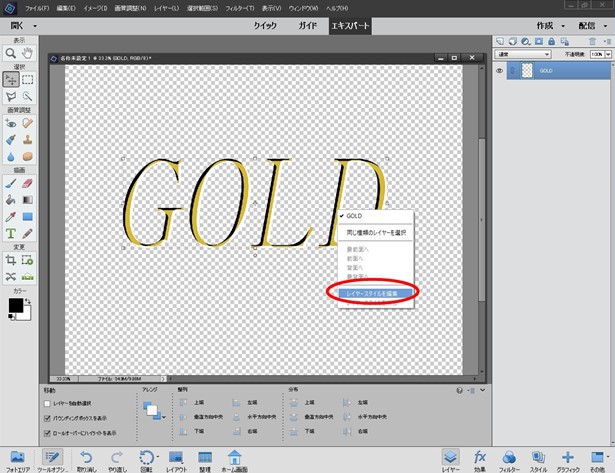615x473 pixels.
Task: Uncheck ロールオーバーにハイライトを表示 checkbox
Action: 47,433
